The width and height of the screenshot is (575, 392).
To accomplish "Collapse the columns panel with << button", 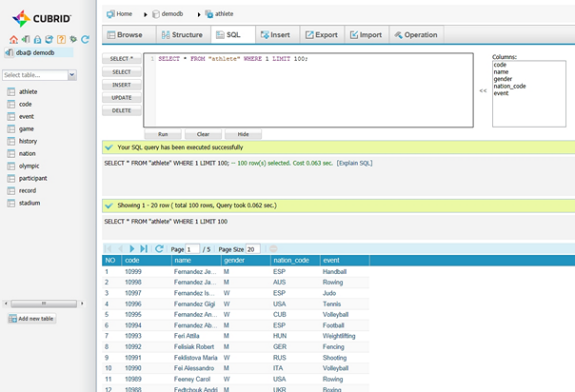I will [x=483, y=90].
